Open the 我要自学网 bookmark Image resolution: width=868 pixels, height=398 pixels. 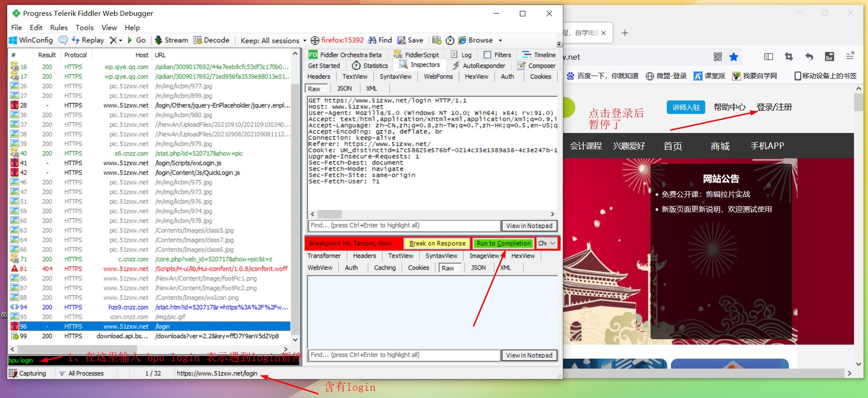(x=755, y=76)
